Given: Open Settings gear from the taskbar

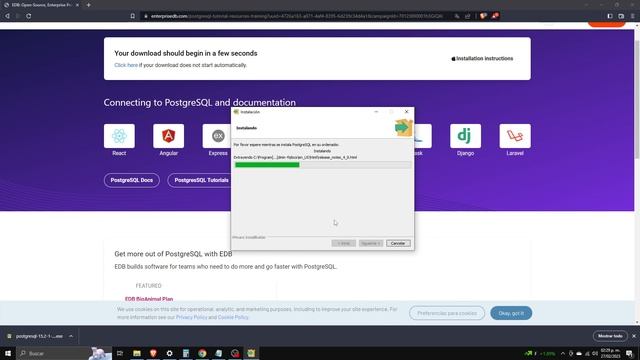Looking at the screenshot, I should [169, 353].
